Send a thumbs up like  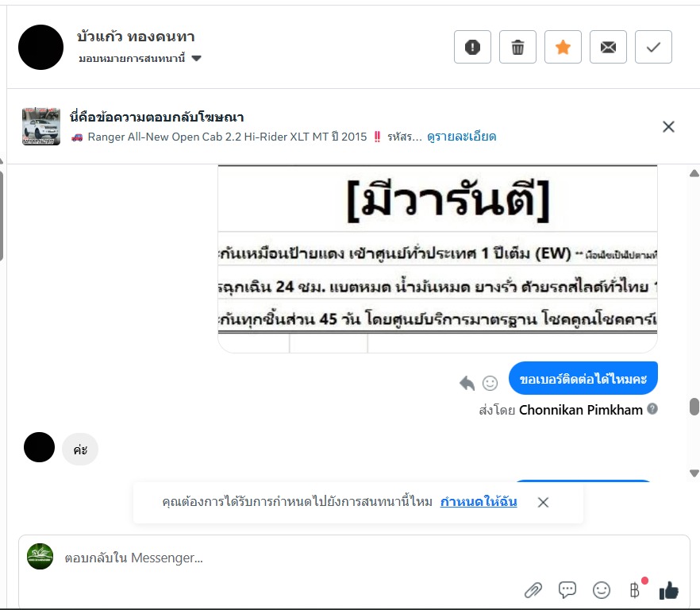pyautogui.click(x=669, y=590)
